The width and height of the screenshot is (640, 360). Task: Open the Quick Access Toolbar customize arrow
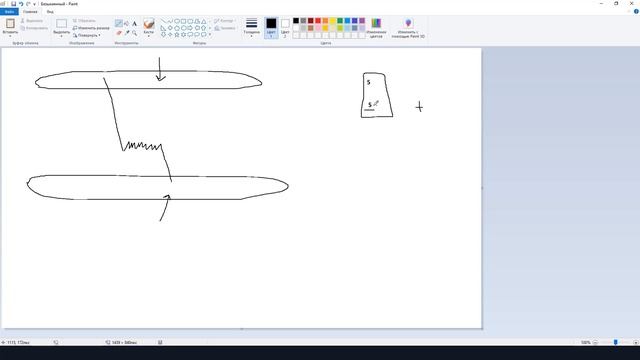click(x=34, y=4)
